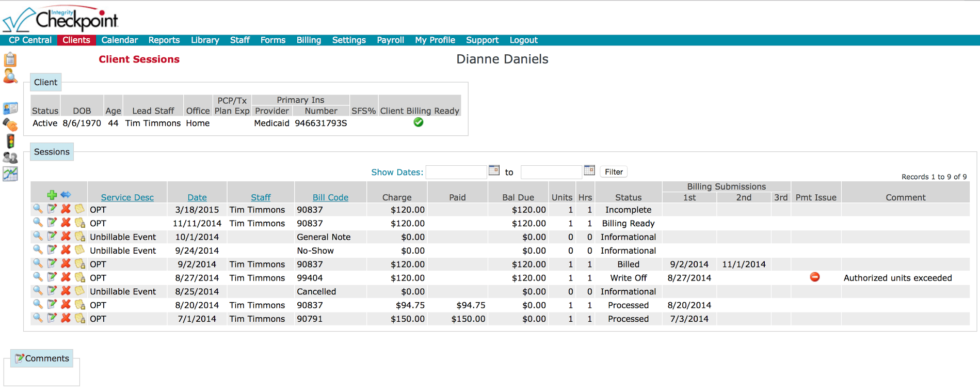Go to the Calendar menu item
The height and width of the screenshot is (390, 980).
(x=119, y=40)
